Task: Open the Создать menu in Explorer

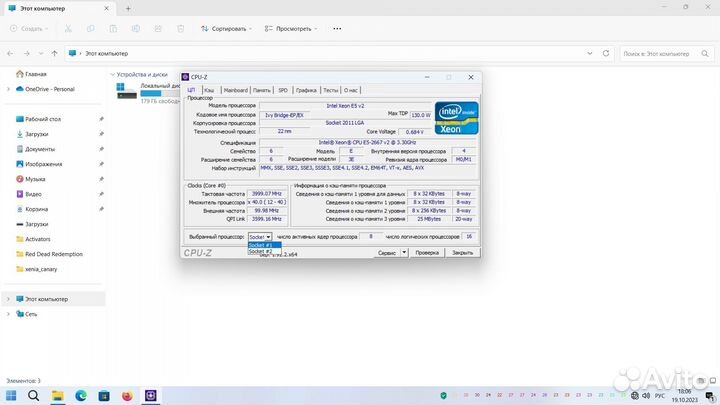Action: (29, 28)
